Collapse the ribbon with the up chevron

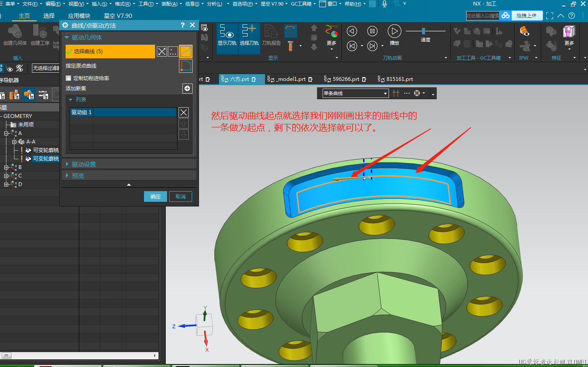[x=561, y=16]
